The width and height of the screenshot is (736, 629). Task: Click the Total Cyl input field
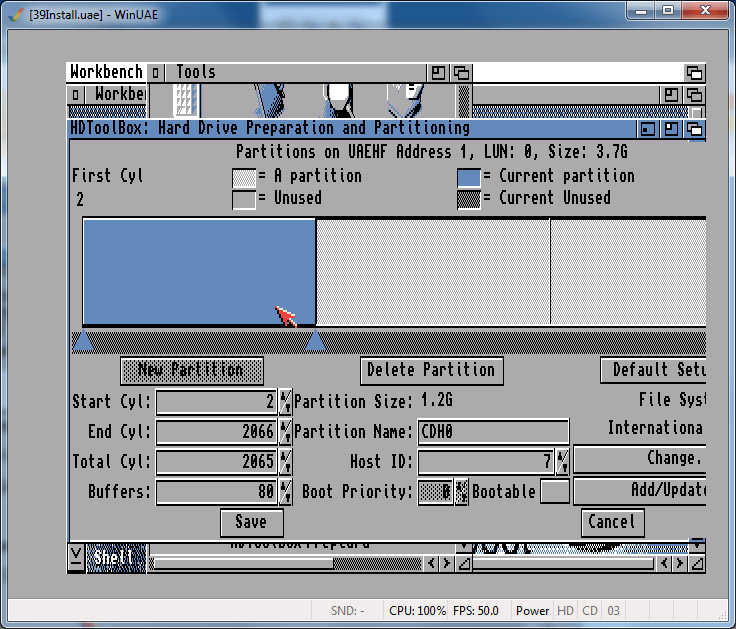point(216,461)
